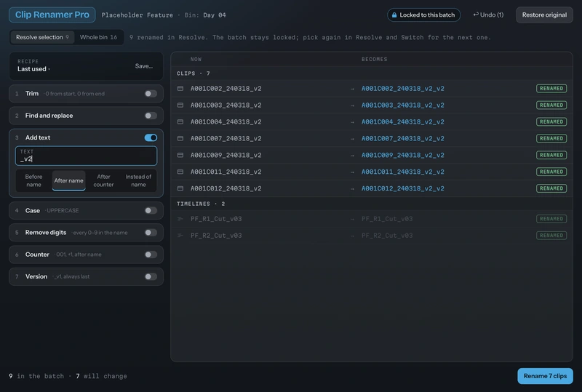Turn off the Add text toggle
Screen dimensions: 582x392
pos(151,137)
